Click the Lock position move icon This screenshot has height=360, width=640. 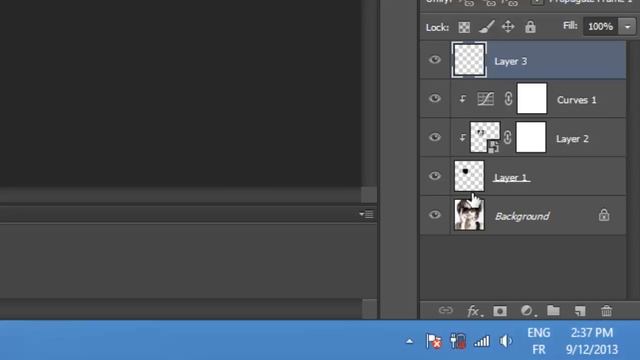click(x=508, y=27)
